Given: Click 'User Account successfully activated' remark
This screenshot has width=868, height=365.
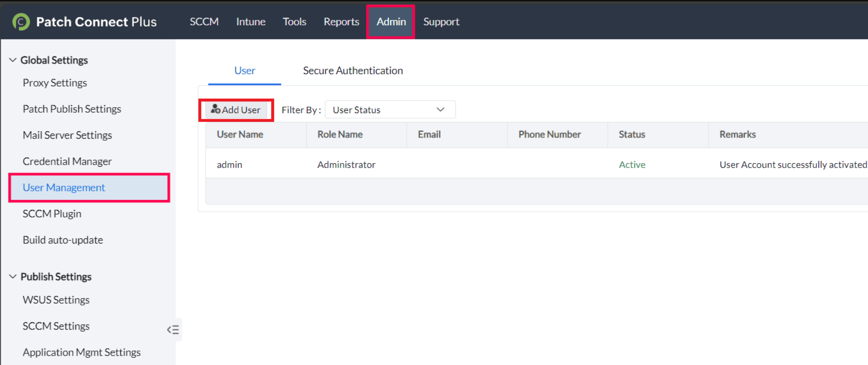Looking at the screenshot, I should pyautogui.click(x=793, y=165).
